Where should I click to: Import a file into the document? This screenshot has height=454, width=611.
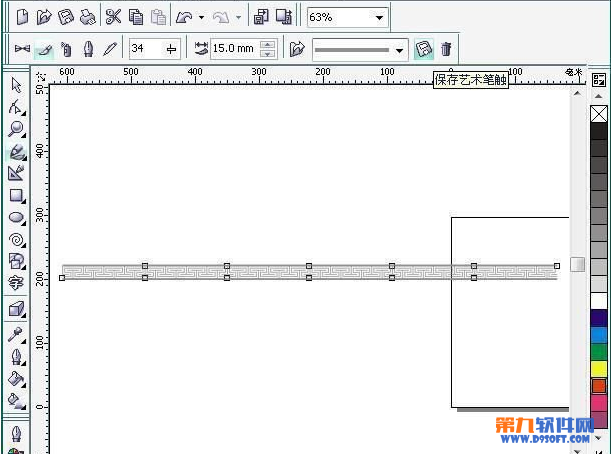click(x=261, y=17)
